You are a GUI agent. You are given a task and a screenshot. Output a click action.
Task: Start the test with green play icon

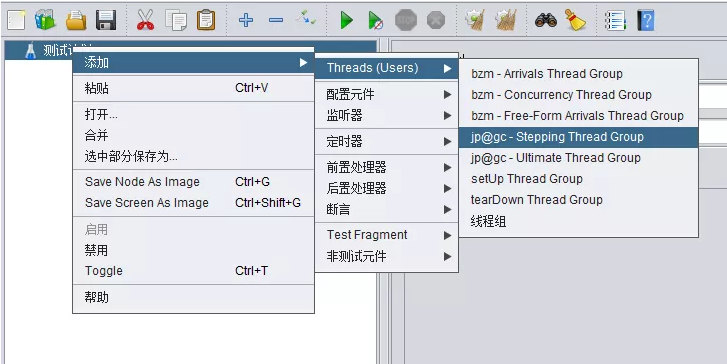[346, 20]
